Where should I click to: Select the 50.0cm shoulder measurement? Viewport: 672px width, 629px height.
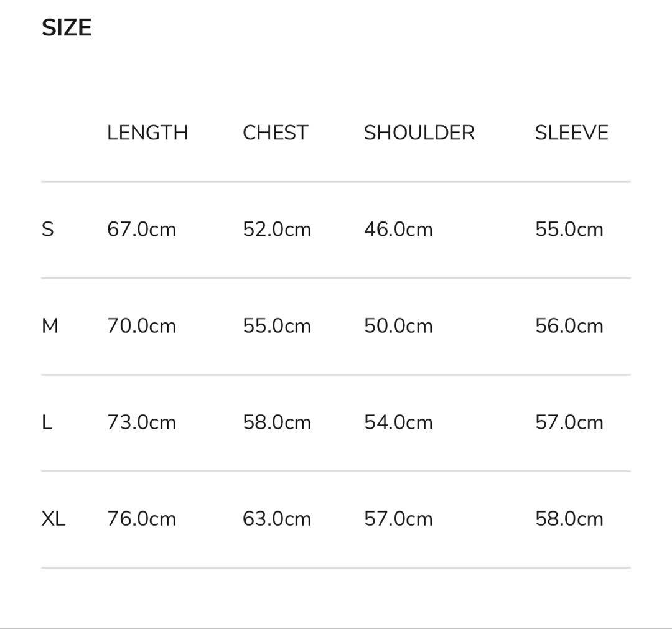point(398,326)
